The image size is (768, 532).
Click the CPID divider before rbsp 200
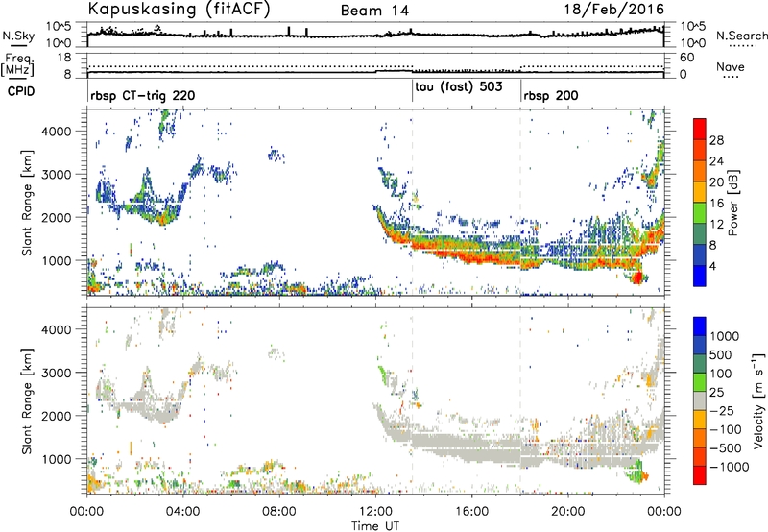point(520,90)
